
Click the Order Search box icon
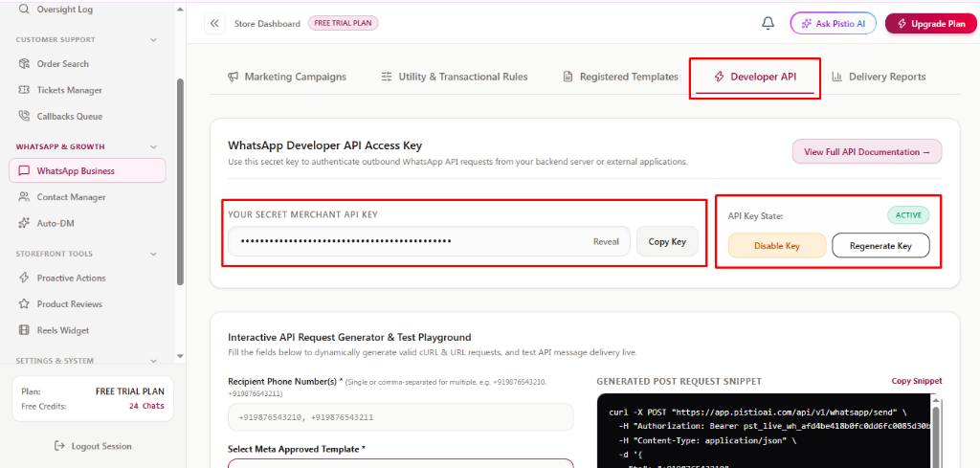(x=24, y=64)
